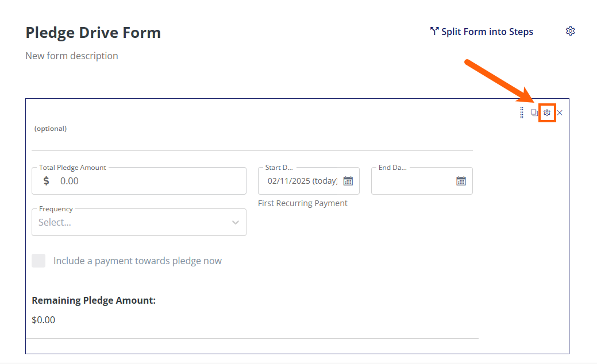
Task: Click the "Include a payment towards pledge now" label
Action: [x=137, y=261]
